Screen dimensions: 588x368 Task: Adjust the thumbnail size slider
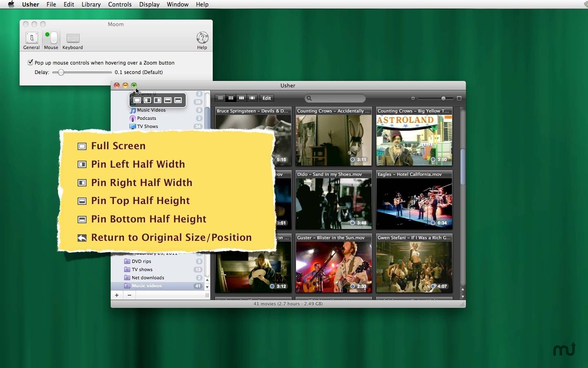click(x=443, y=98)
